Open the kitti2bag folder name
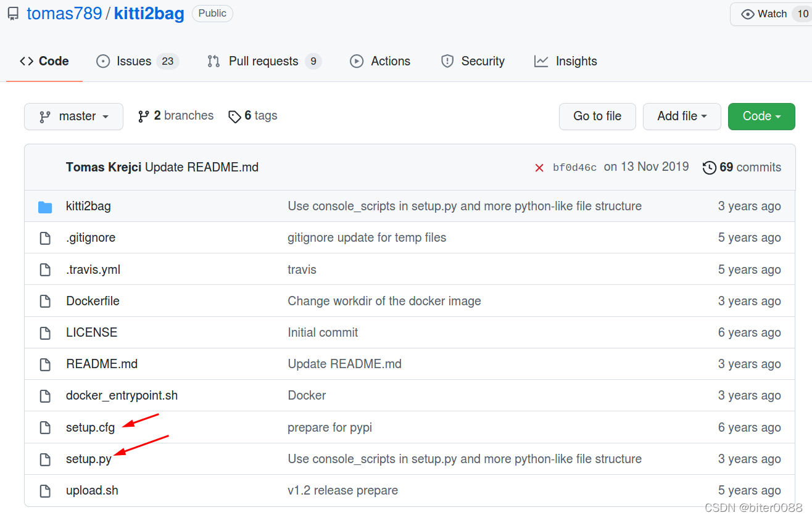Viewport: 812px width, 518px height. (88, 206)
